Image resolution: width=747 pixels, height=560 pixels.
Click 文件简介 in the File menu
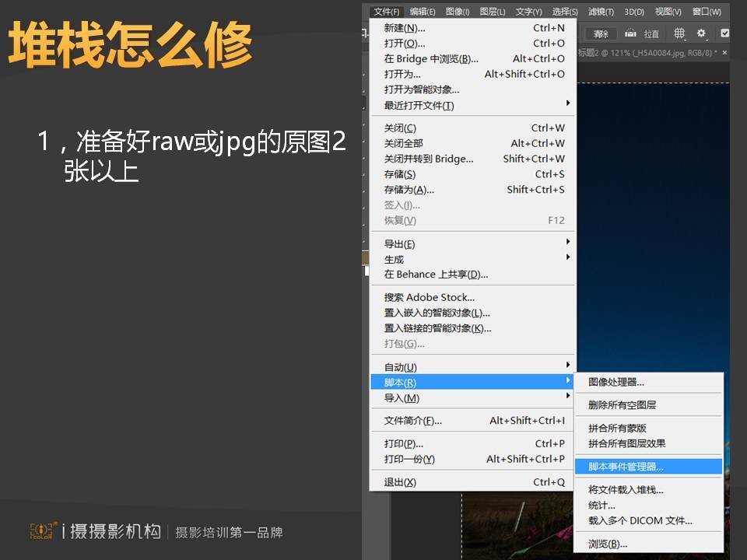pyautogui.click(x=412, y=420)
